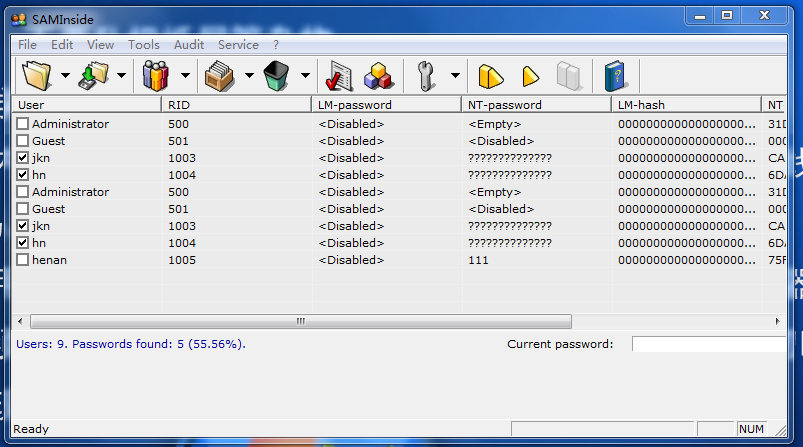Click the 'Current password:' label
The width and height of the screenshot is (803, 447).
tap(560, 344)
